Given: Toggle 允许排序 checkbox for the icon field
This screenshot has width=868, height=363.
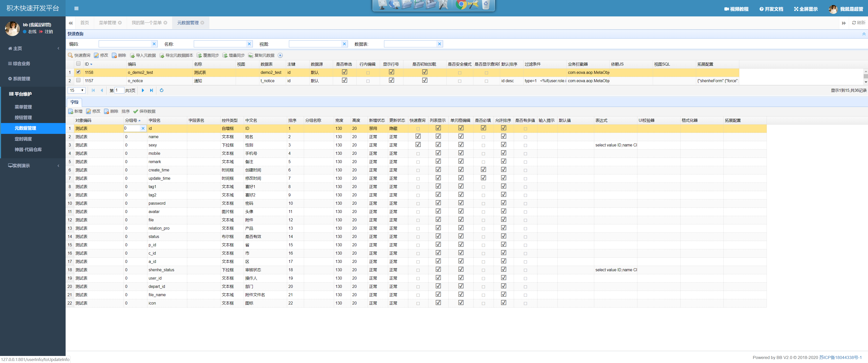Looking at the screenshot, I should pos(503,303).
